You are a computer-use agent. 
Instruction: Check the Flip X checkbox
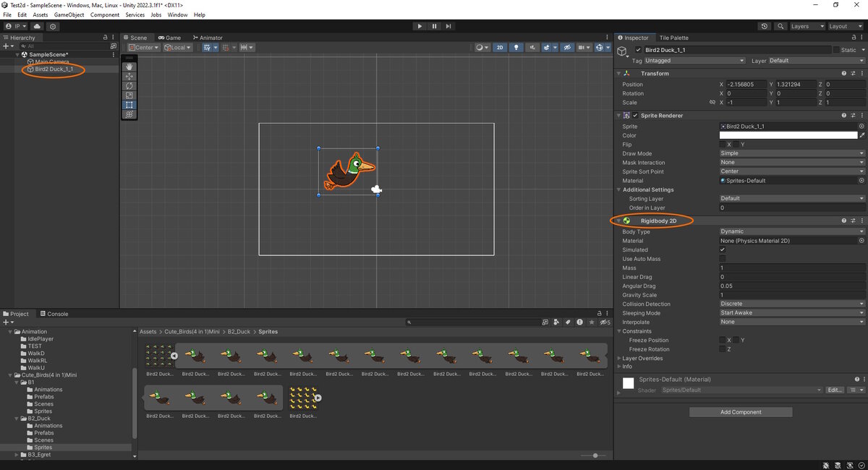pos(723,145)
